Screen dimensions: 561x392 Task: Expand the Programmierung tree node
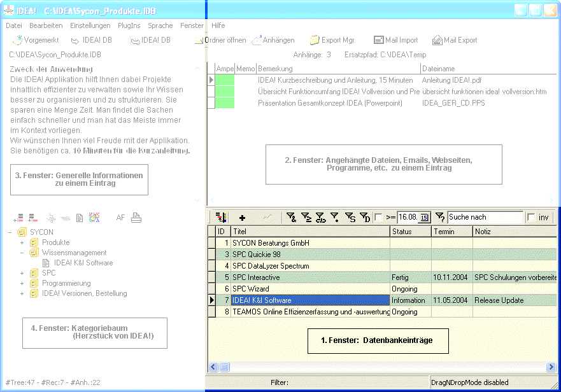click(22, 284)
